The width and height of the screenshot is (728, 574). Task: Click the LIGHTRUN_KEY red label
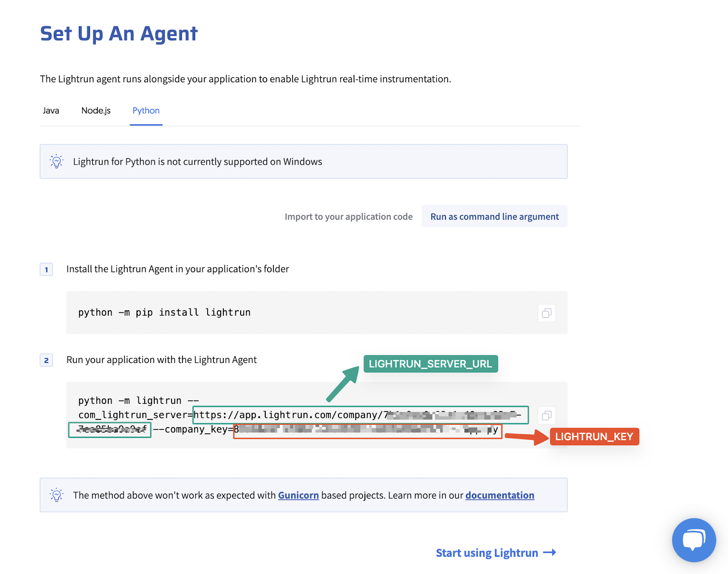click(594, 437)
